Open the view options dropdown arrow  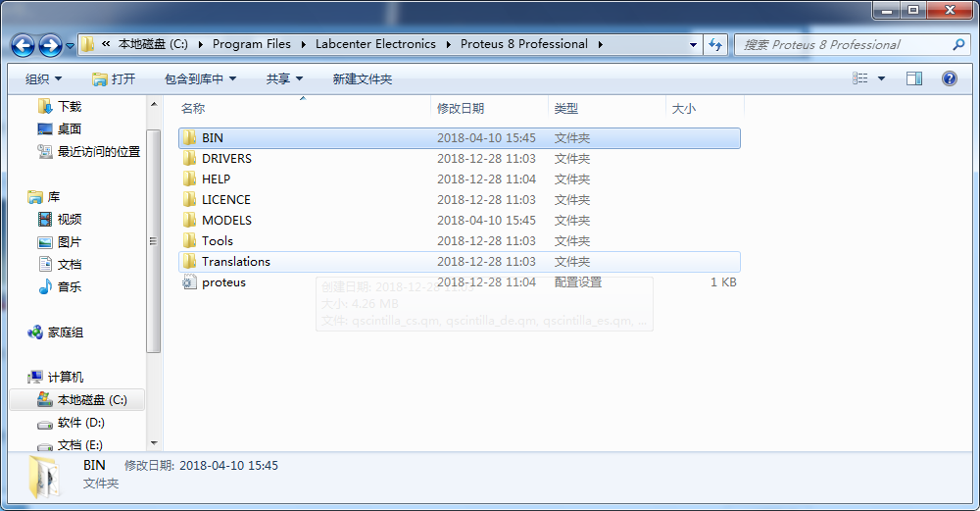(x=881, y=78)
